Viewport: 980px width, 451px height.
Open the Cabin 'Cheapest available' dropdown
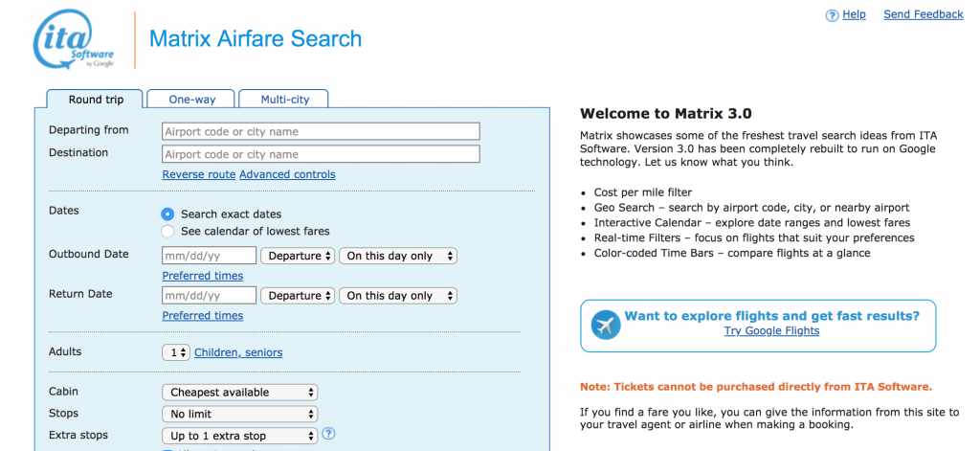240,393
